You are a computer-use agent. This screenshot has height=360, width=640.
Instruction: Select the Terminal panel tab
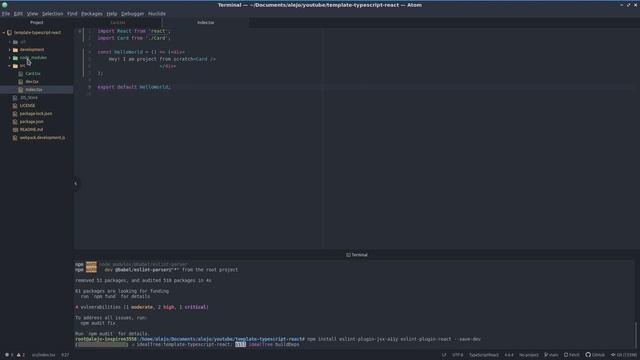[x=357, y=255]
